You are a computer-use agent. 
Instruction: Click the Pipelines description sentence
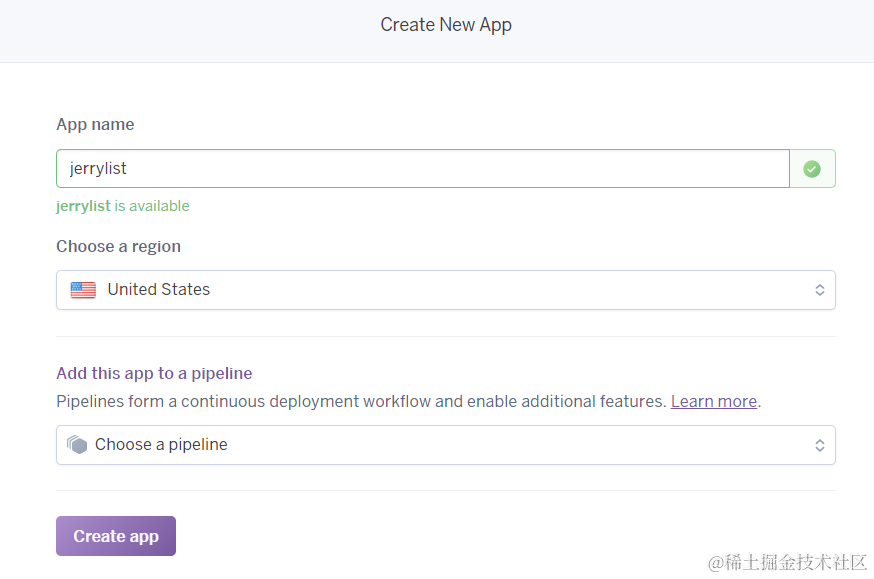click(360, 401)
